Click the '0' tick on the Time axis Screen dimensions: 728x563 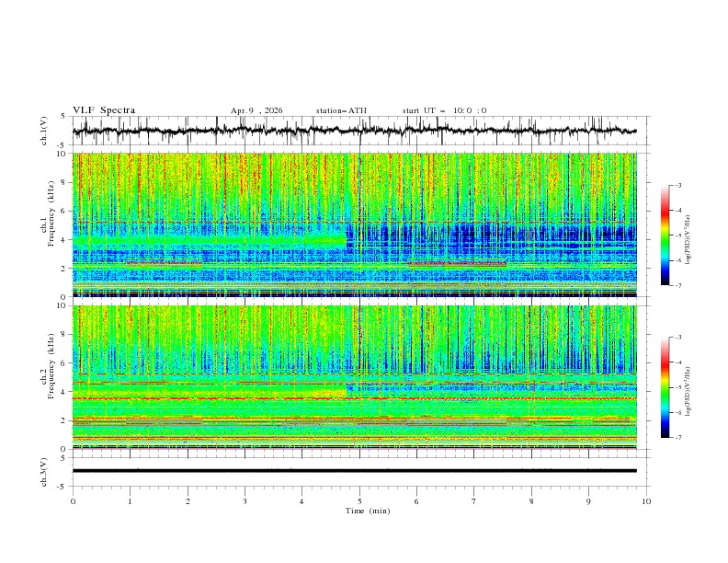click(x=73, y=501)
